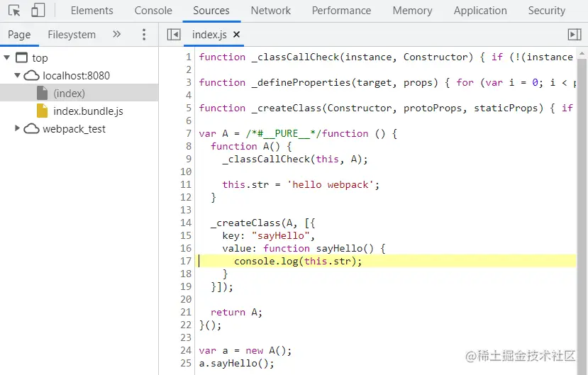Image resolution: width=588 pixels, height=375 pixels.
Task: Show the debugger sidebar panel
Action: [575, 35]
